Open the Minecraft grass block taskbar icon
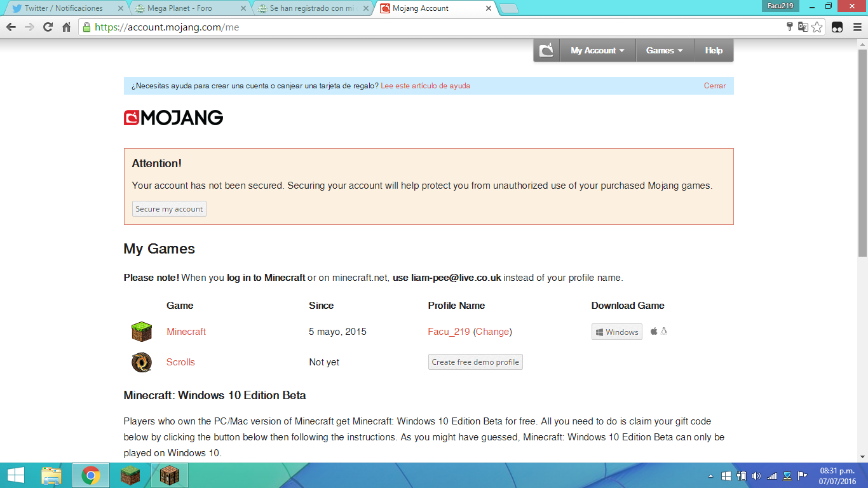 130,475
